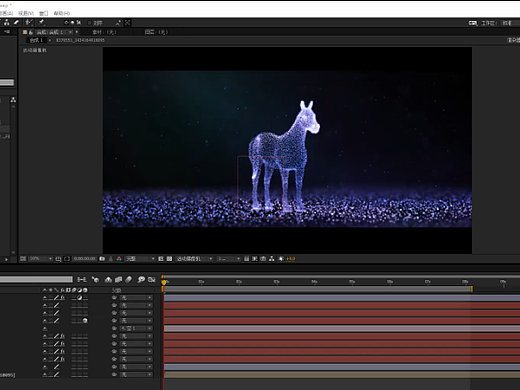
Task: Open the view layout dropdown
Action: pos(229,259)
